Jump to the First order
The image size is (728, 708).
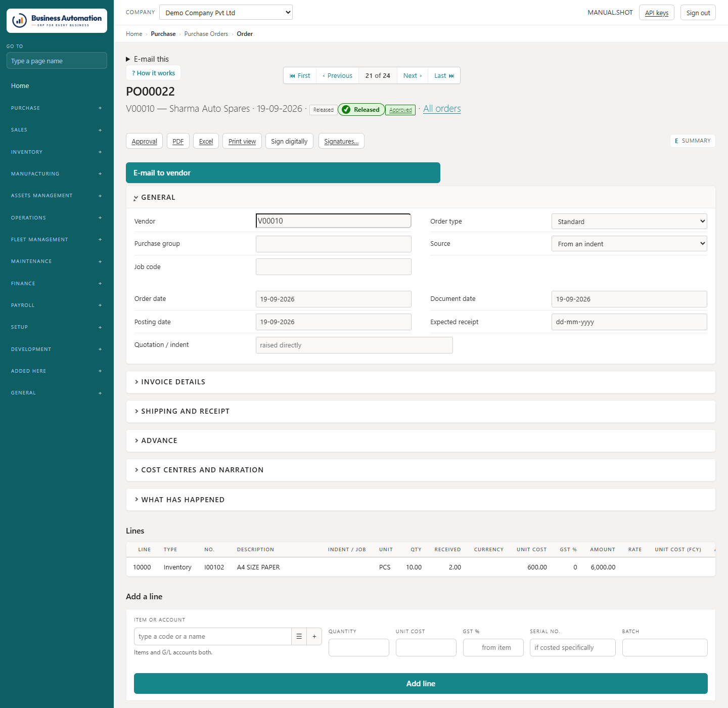pyautogui.click(x=300, y=75)
